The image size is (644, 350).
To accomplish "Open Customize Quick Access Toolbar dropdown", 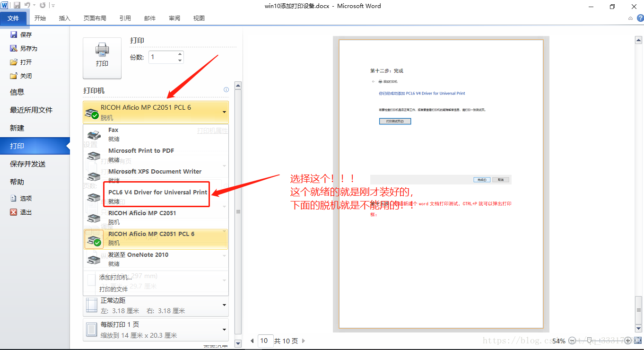I will point(52,6).
